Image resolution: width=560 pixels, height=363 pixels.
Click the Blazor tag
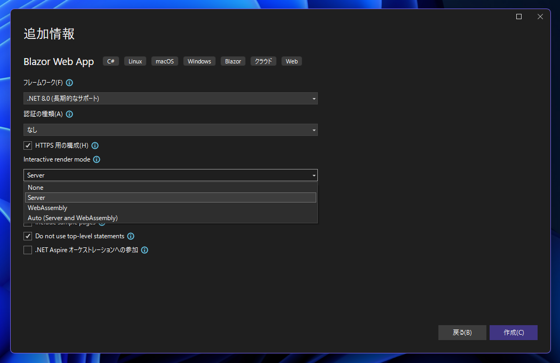point(233,61)
